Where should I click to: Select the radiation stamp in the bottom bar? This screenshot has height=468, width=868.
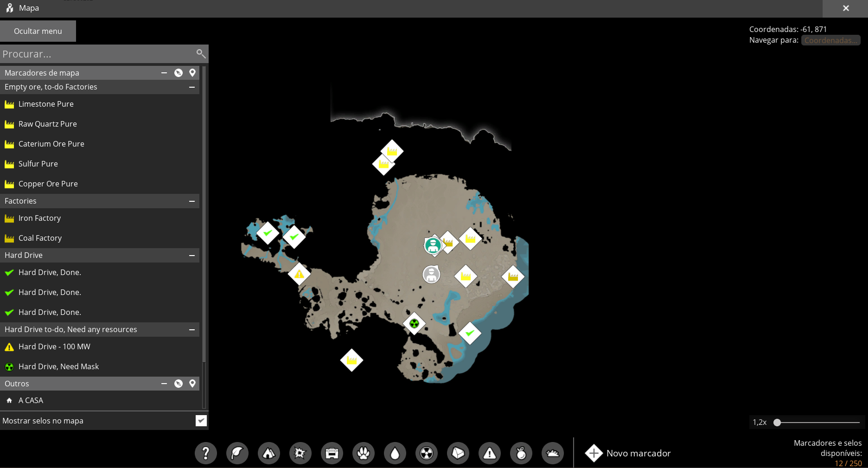tap(427, 453)
